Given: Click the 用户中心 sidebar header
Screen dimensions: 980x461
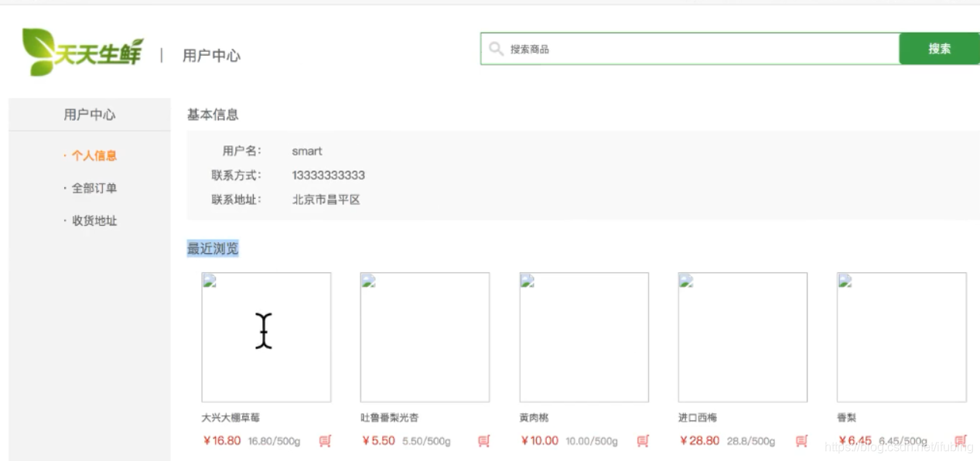Looking at the screenshot, I should coord(90,114).
